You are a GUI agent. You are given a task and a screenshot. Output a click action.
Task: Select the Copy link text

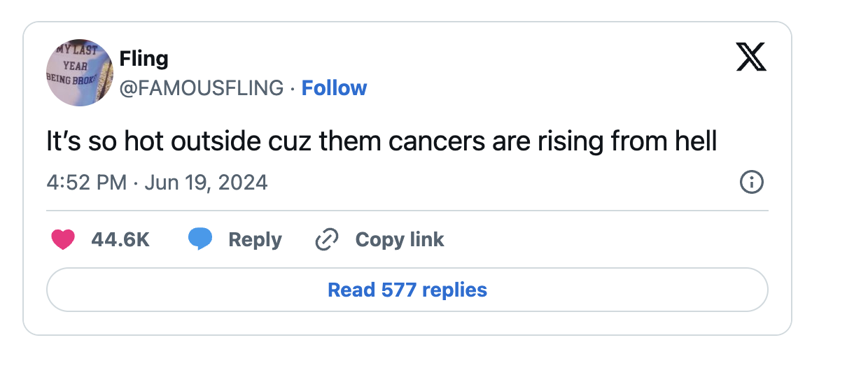[x=399, y=239]
